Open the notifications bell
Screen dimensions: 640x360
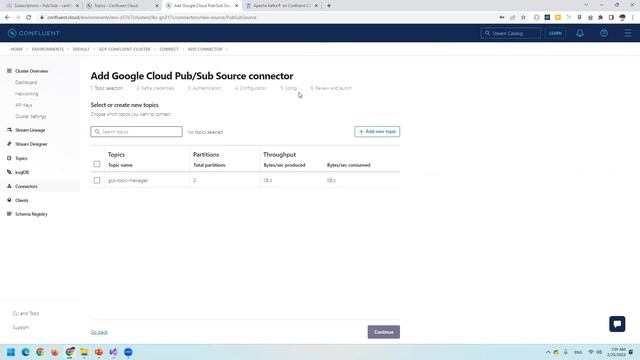click(x=580, y=33)
